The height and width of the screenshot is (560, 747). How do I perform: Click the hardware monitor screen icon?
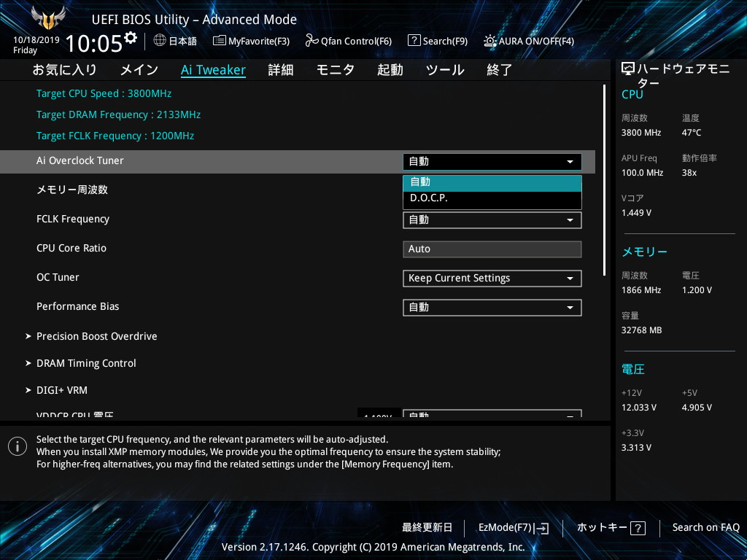click(628, 69)
